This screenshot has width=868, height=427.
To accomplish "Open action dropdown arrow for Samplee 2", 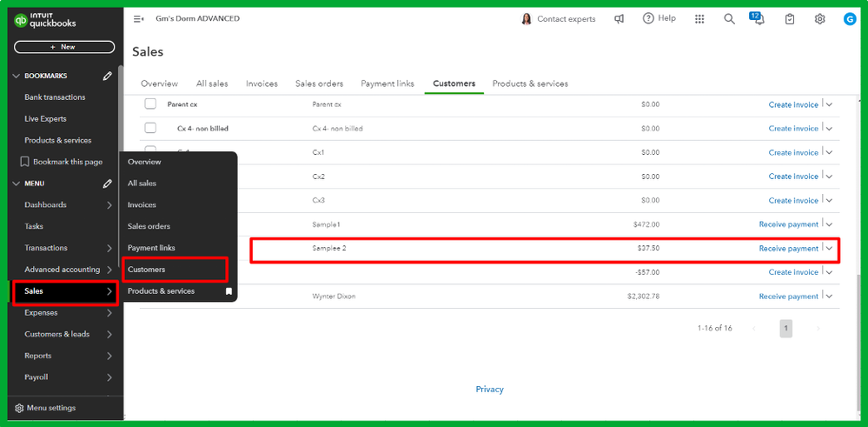I will click(x=829, y=248).
